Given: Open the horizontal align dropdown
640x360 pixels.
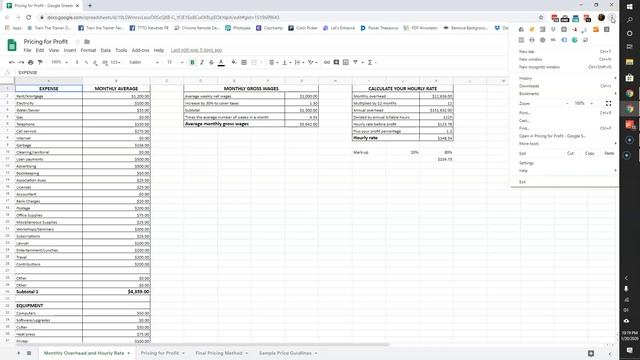Looking at the screenshot, I should [x=273, y=62].
